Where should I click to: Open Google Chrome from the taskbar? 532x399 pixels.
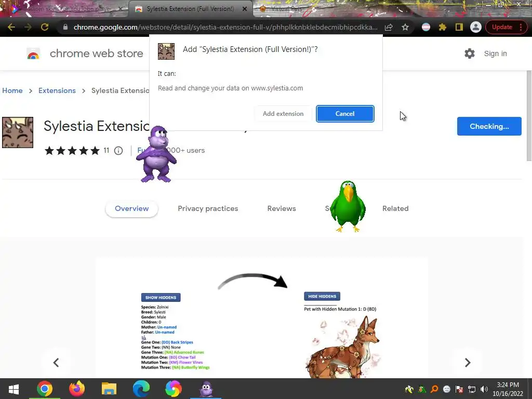pos(45,389)
